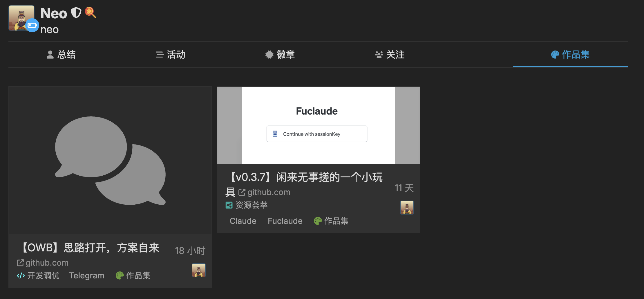This screenshot has width=644, height=299.
Task: Click the code icon beside 开发调优
Action: tap(21, 276)
